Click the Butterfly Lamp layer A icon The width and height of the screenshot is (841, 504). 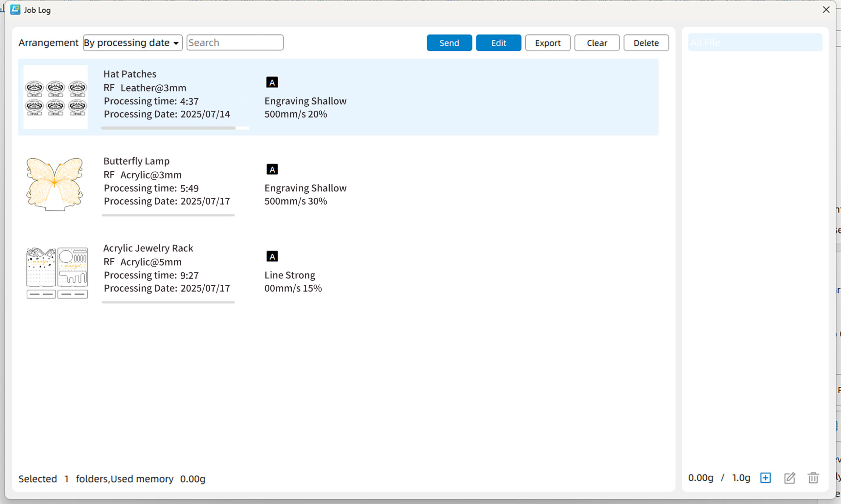(x=272, y=169)
